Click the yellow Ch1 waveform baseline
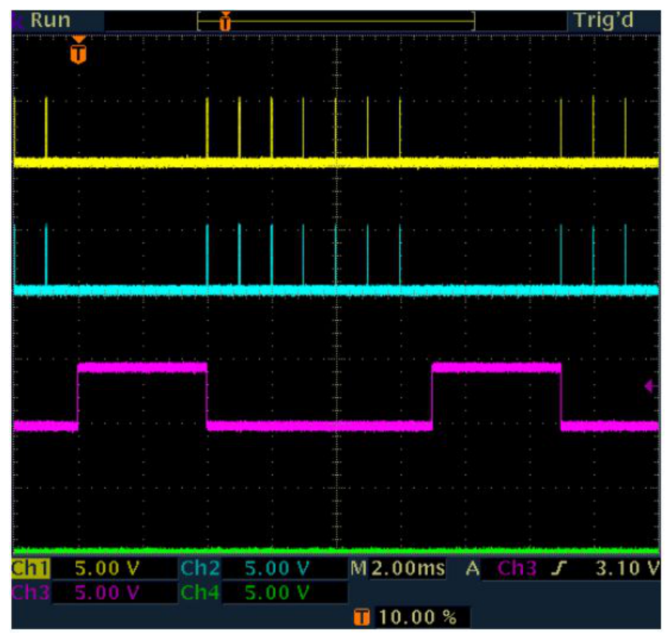 coord(336,163)
